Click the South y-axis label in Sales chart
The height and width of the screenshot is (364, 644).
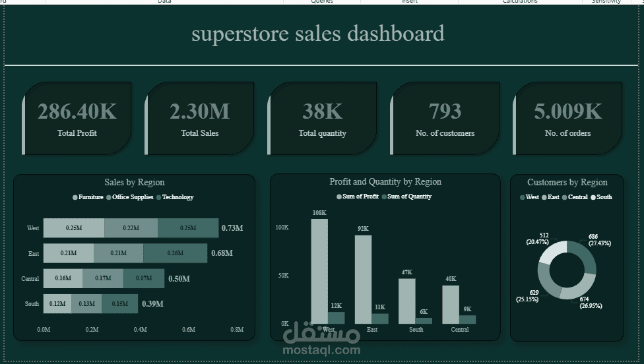[32, 304]
